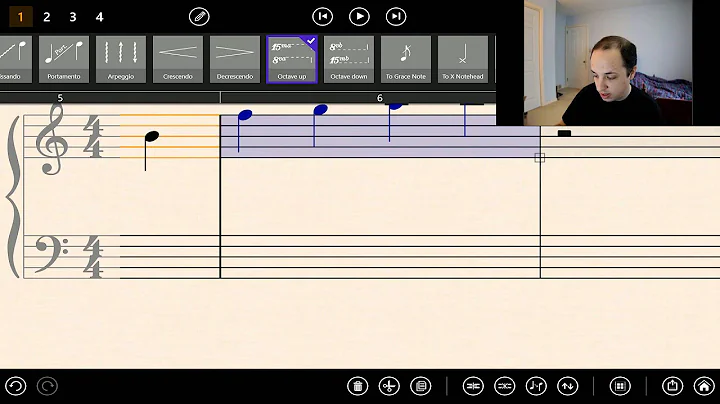Click the selection resize handle at the bar 6 corner

pos(540,157)
